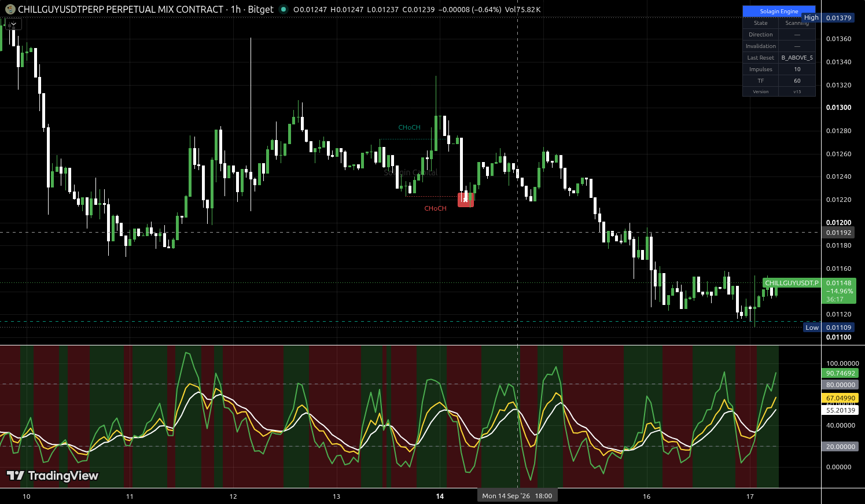865x504 pixels.
Task: Click date 12 on the time axis
Action: pos(233,496)
